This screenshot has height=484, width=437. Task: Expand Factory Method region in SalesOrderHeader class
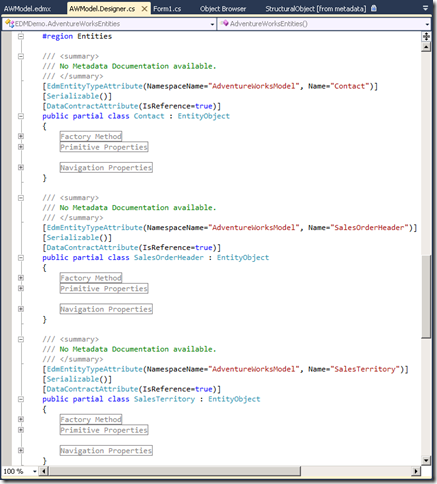pos(21,278)
